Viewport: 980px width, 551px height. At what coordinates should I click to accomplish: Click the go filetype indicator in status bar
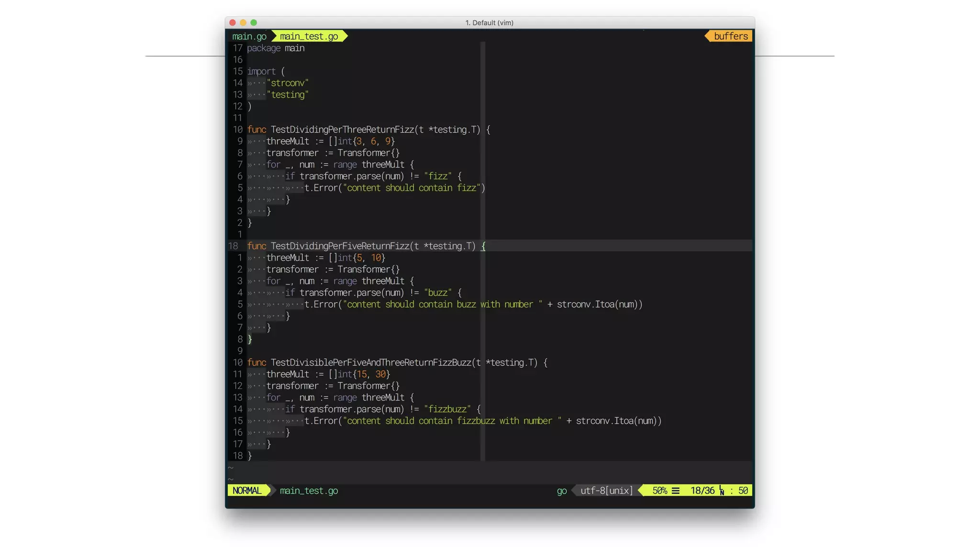coord(561,491)
